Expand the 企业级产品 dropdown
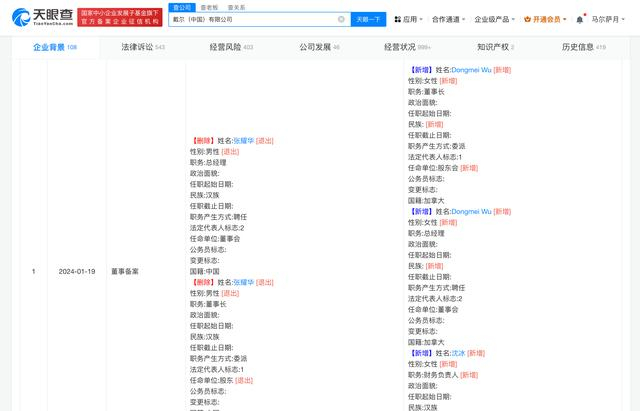The width and height of the screenshot is (640, 411). pyautogui.click(x=495, y=19)
